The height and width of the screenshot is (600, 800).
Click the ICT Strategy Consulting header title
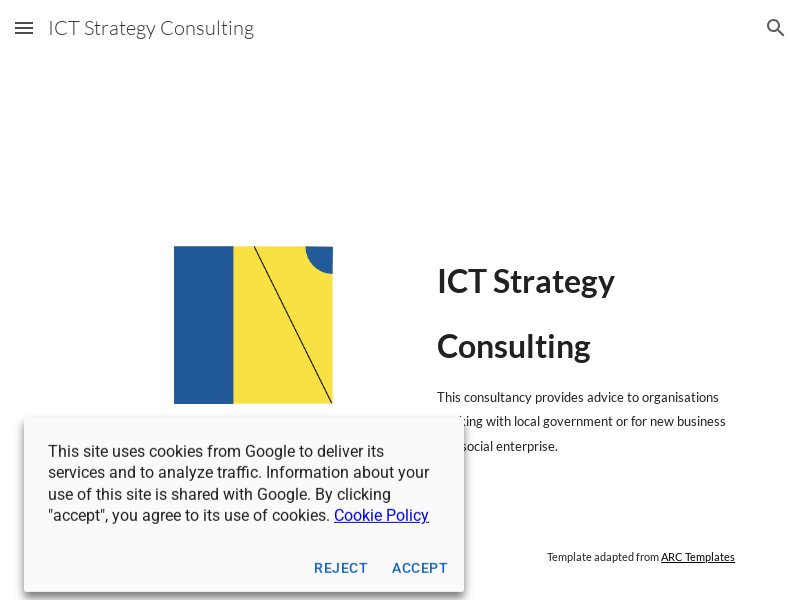151,28
